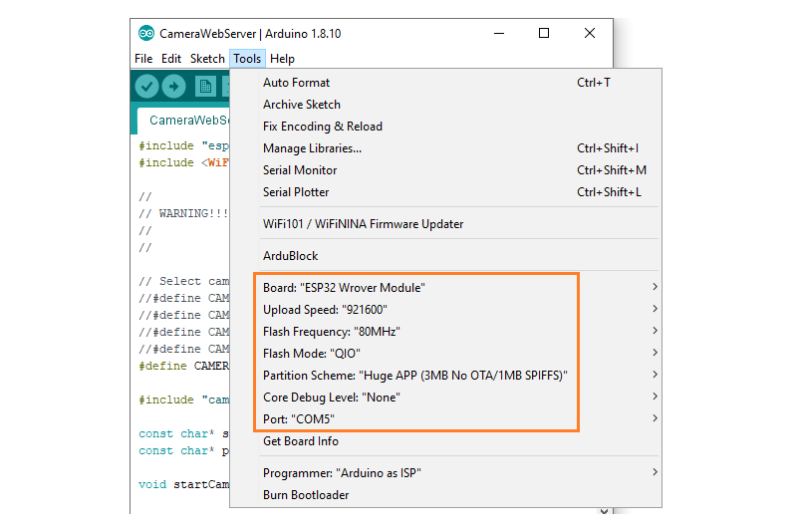Expand the Flash Frequency "80MHz" submenu
This screenshot has width=797, height=532.
coord(445,332)
